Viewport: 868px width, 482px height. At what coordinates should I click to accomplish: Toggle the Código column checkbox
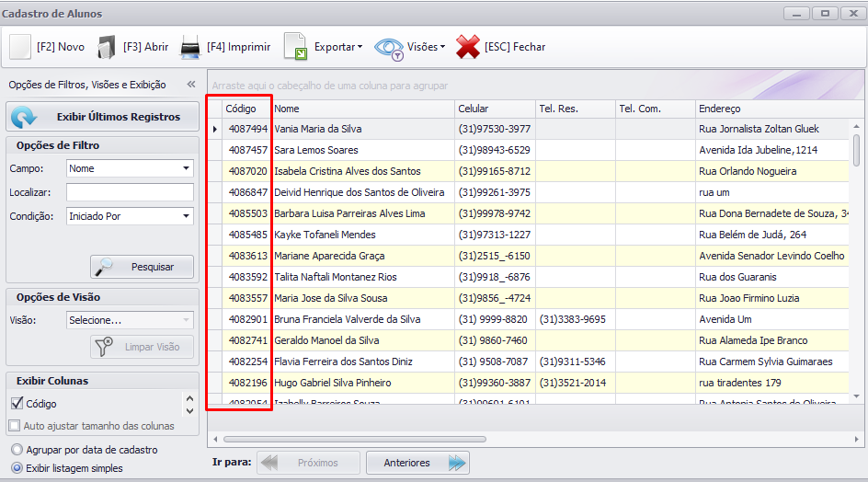17,403
